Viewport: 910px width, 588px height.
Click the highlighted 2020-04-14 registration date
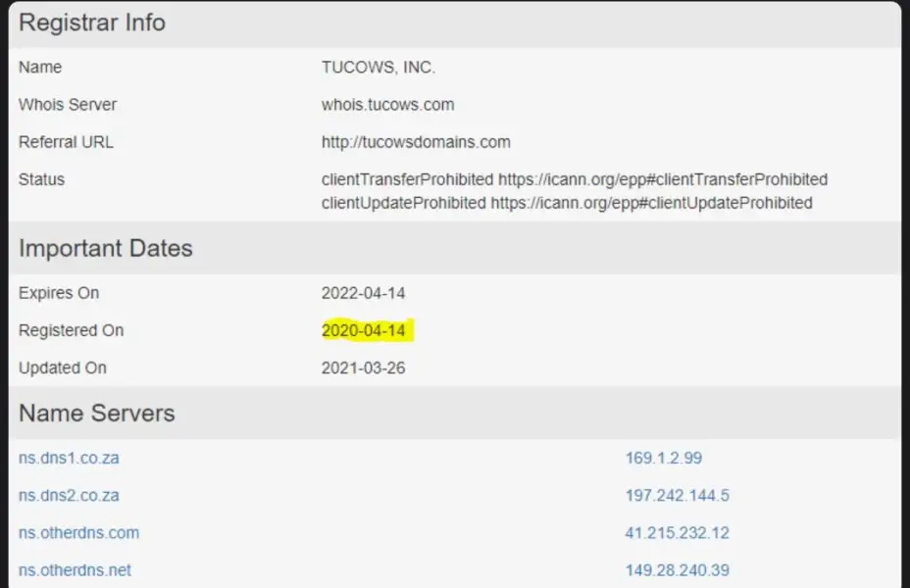363,330
